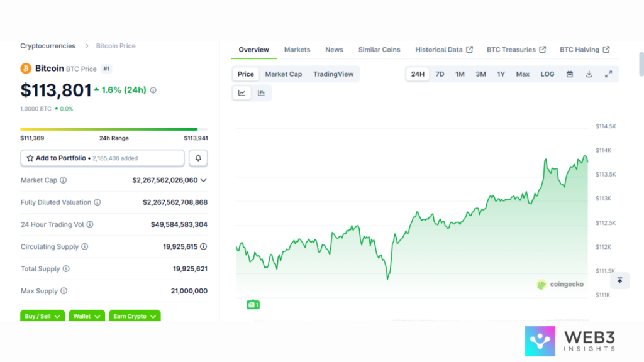Screen dimensions: 644x362
Task: Open price info icon next to 1.6% (24h)
Action: [x=153, y=90]
